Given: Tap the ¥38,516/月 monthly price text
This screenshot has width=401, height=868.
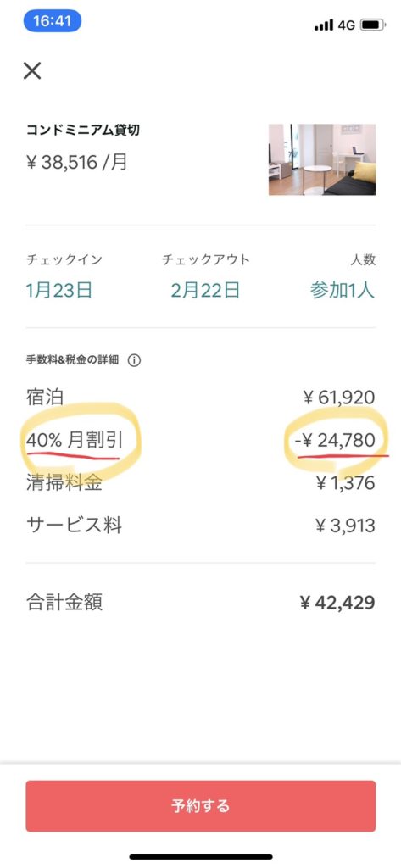Looking at the screenshot, I should tap(76, 163).
